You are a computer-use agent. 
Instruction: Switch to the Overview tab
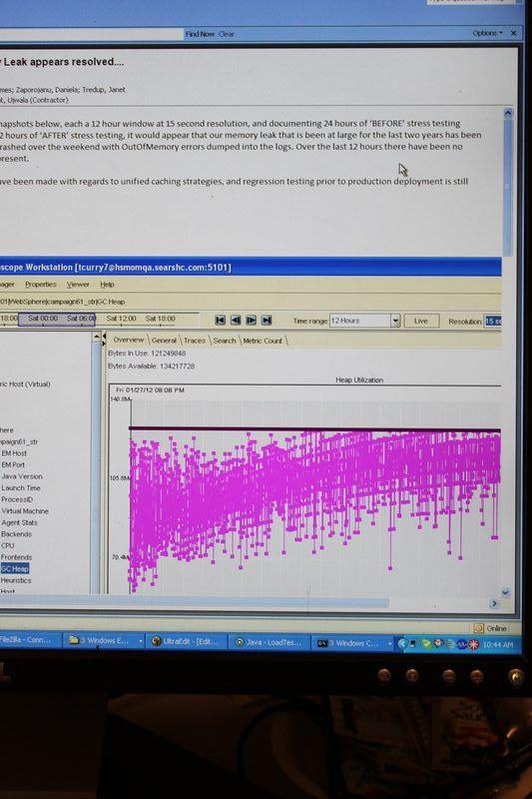[129, 340]
